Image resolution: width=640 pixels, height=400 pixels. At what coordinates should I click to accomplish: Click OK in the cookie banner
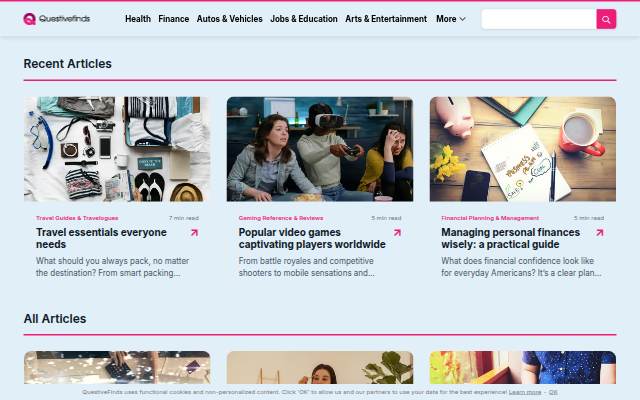553,392
